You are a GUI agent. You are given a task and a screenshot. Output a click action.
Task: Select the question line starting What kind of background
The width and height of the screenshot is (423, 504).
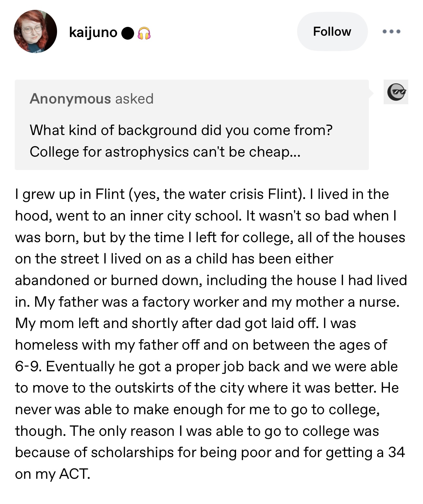pos(181,130)
